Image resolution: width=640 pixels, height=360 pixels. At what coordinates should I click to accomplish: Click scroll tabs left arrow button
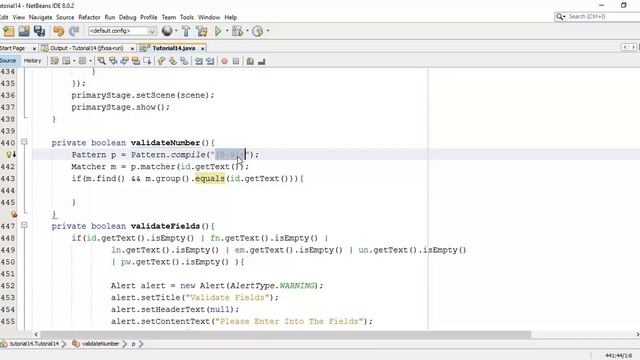click(x=625, y=48)
